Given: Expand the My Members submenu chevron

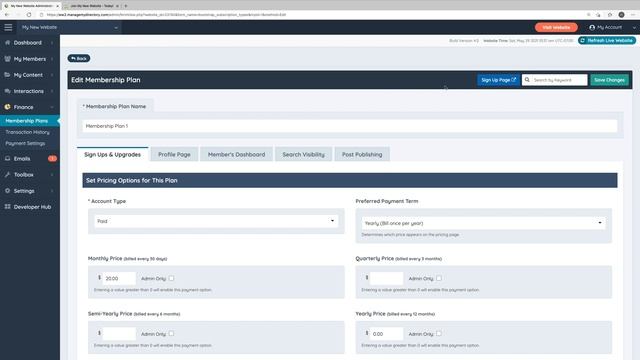Looking at the screenshot, I should (52, 59).
